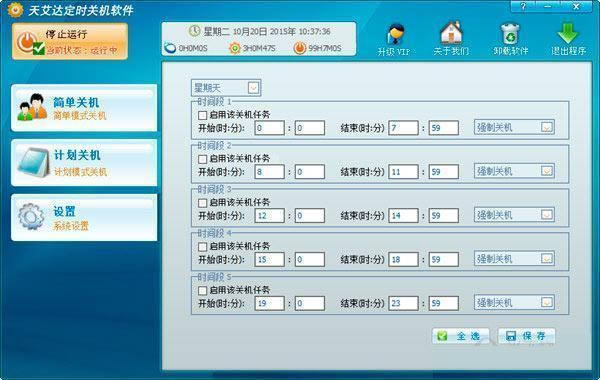Click end minute field in 时间段 1
Image resolution: width=600 pixels, height=380 pixels.
443,128
